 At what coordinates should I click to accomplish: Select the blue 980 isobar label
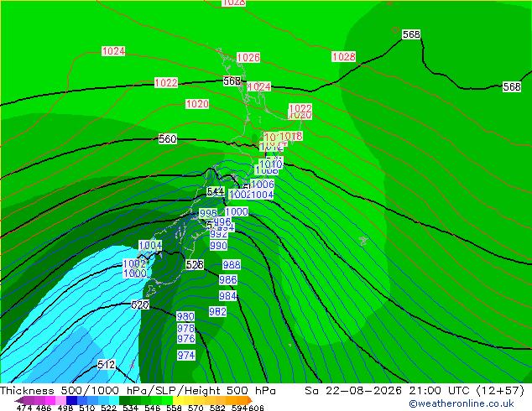click(x=185, y=316)
